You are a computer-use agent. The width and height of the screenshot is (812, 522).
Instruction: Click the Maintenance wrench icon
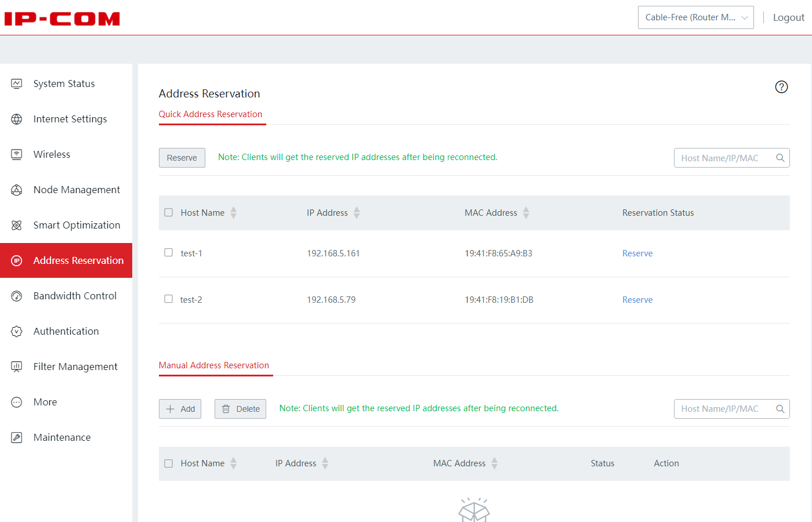pos(17,437)
